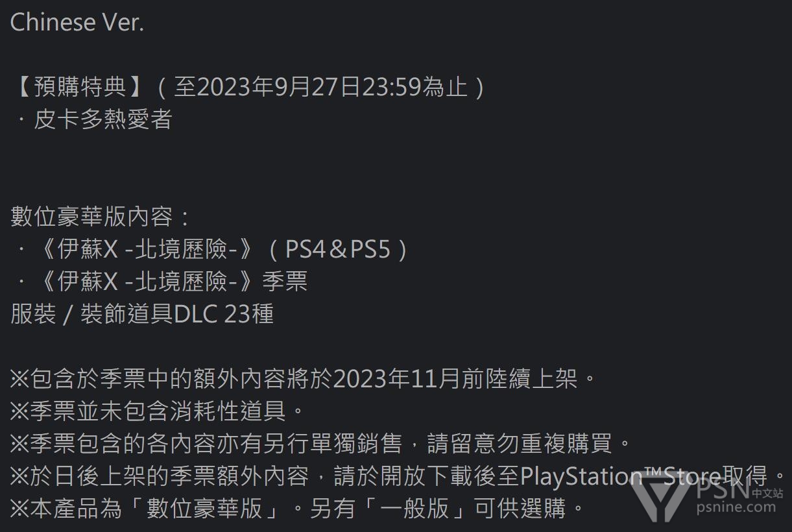Click the Chinese Ver. heading
Screen dimensions: 792x532
point(77,23)
